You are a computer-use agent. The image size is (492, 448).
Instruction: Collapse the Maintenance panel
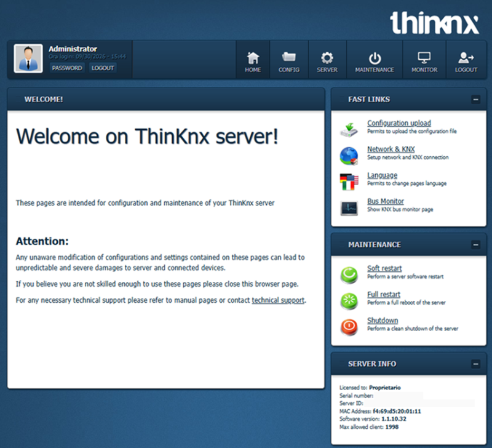[x=475, y=244]
